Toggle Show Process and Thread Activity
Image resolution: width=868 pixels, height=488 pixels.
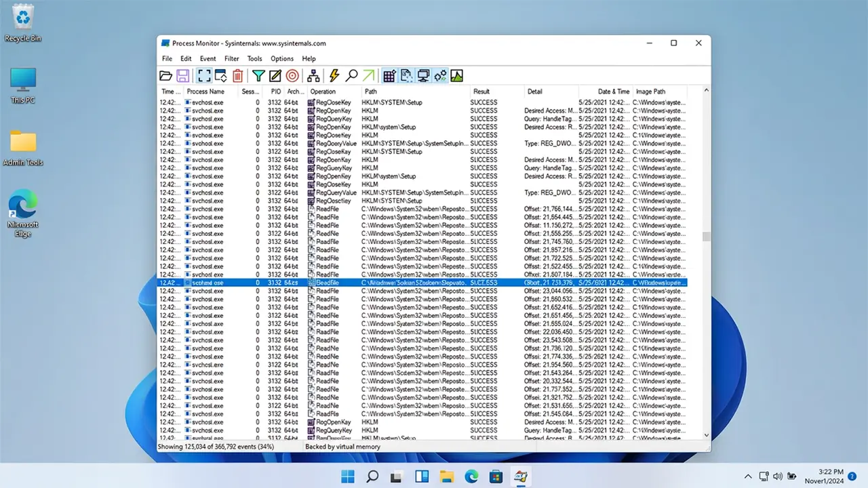440,76
